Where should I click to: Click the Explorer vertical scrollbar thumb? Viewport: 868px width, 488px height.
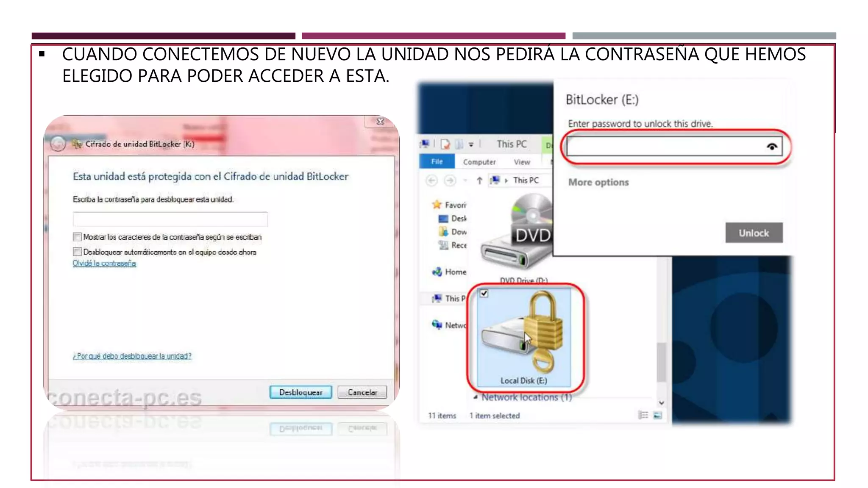[x=661, y=362]
